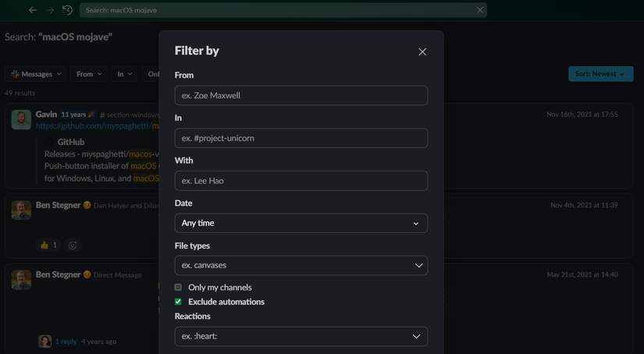The image size is (644, 354).
Task: Click the small avatar beside 1 reply
Action: click(x=44, y=342)
